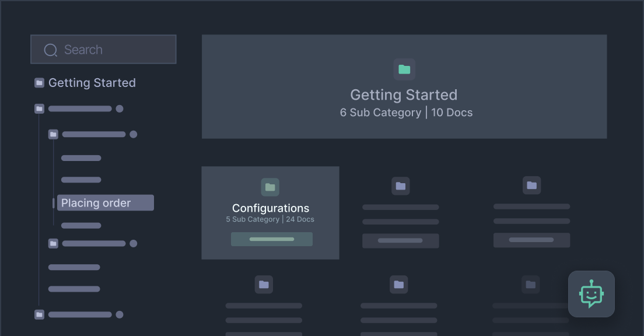Screen dimensions: 644x336
Task: Click folder icon in top-right category card
Action: tap(531, 185)
